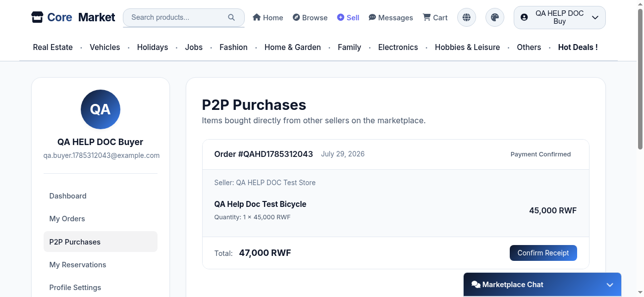Image resolution: width=644 pixels, height=297 pixels.
Task: Open the Sell link
Action: point(348,17)
